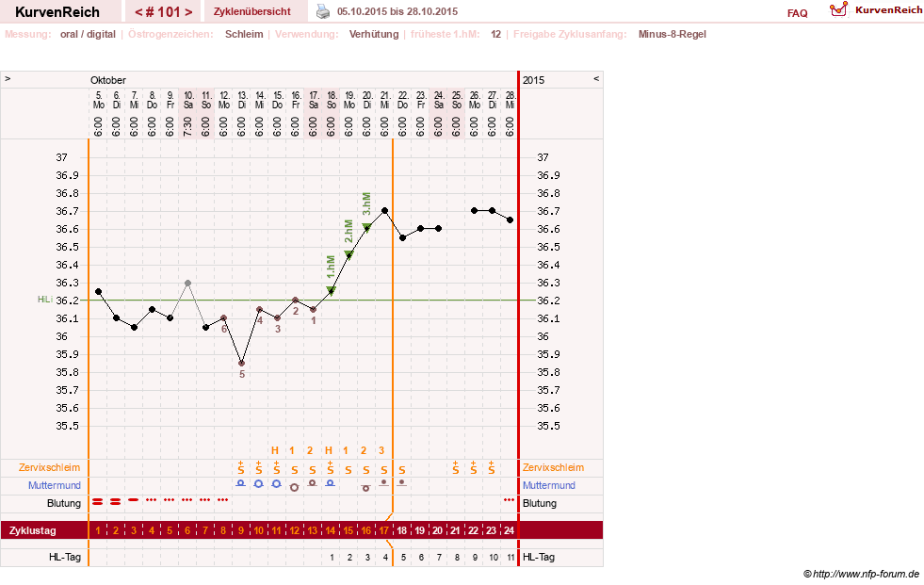Image resolution: width=924 pixels, height=585 pixels.
Task: Click the KurvenReich crown logo icon
Action: 838,9
